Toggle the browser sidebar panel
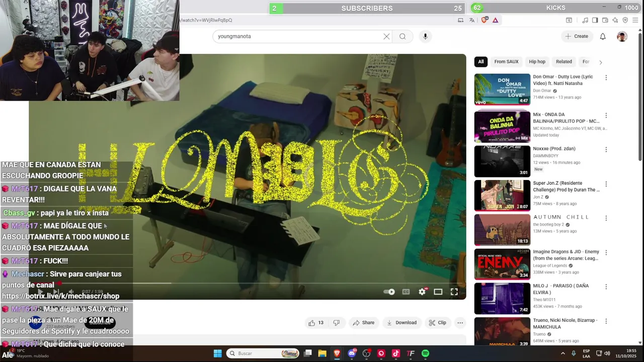 (595, 20)
